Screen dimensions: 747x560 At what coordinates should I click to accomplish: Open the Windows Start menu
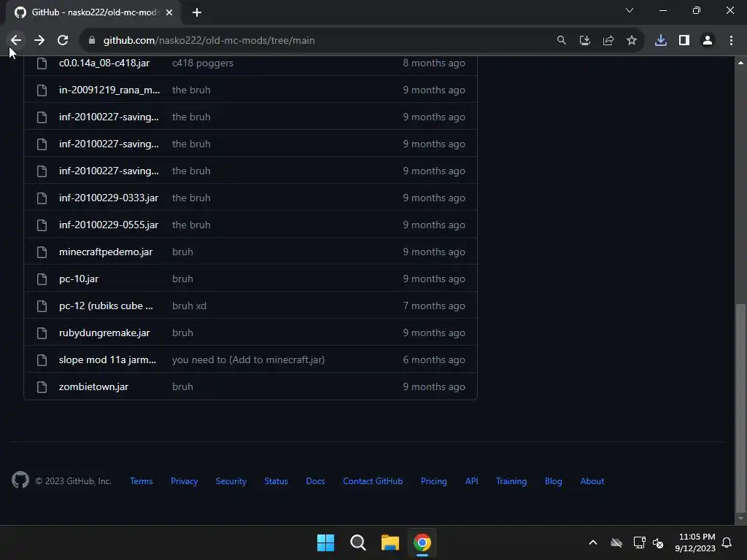click(x=326, y=542)
